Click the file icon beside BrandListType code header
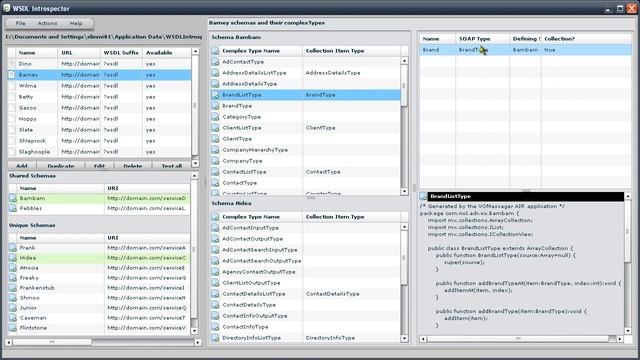640x360 pixels. [x=423, y=196]
